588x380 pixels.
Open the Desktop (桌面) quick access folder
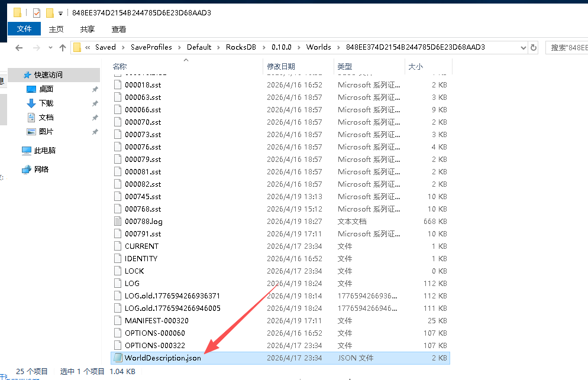pyautogui.click(x=46, y=89)
